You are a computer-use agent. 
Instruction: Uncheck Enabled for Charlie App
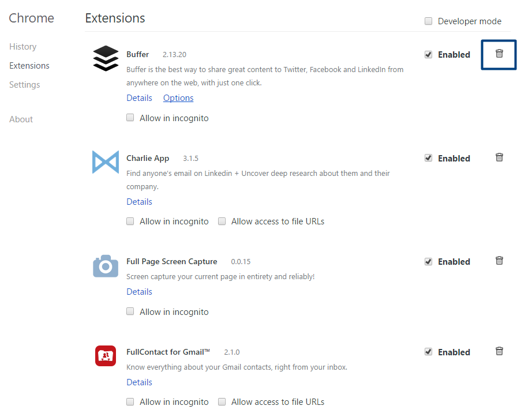click(x=429, y=158)
